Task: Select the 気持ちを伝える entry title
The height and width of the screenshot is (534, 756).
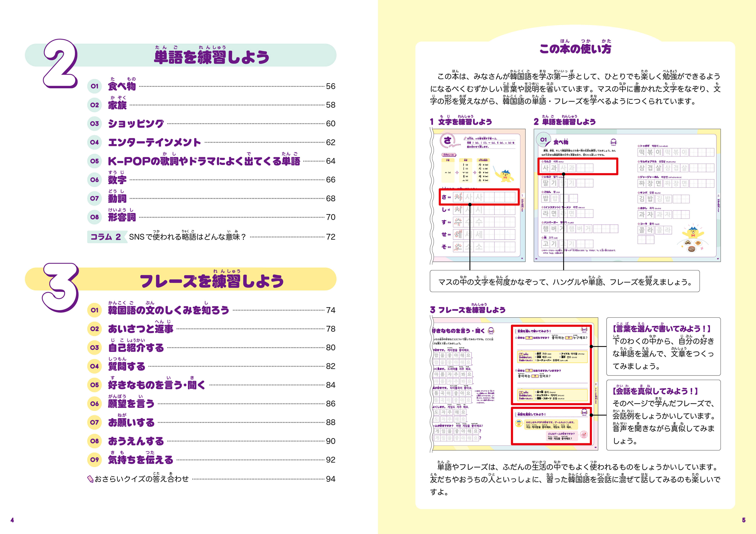Action: [x=141, y=460]
